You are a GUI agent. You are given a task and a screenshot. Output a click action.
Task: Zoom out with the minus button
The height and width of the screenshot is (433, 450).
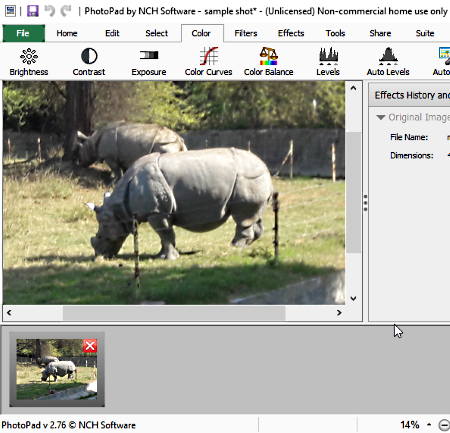[444, 425]
